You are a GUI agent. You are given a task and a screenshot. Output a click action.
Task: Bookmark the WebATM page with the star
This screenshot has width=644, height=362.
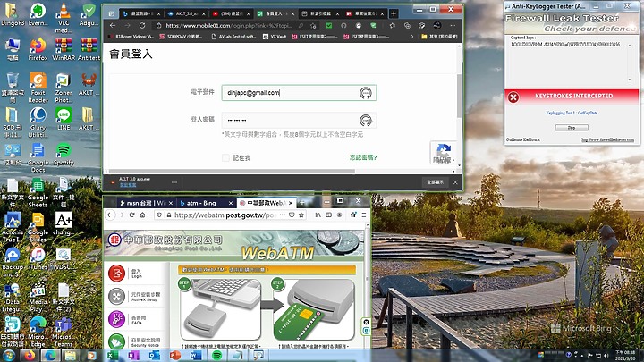click(x=301, y=215)
